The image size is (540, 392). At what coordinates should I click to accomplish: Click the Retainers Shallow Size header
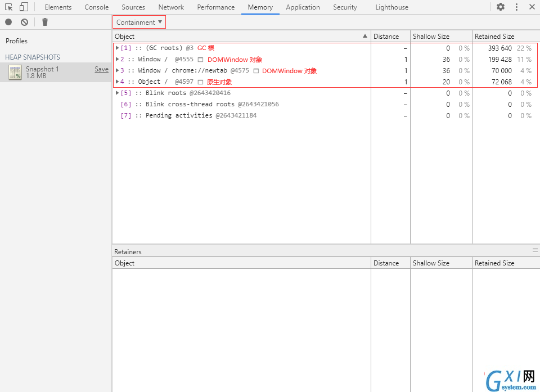tap(441, 263)
